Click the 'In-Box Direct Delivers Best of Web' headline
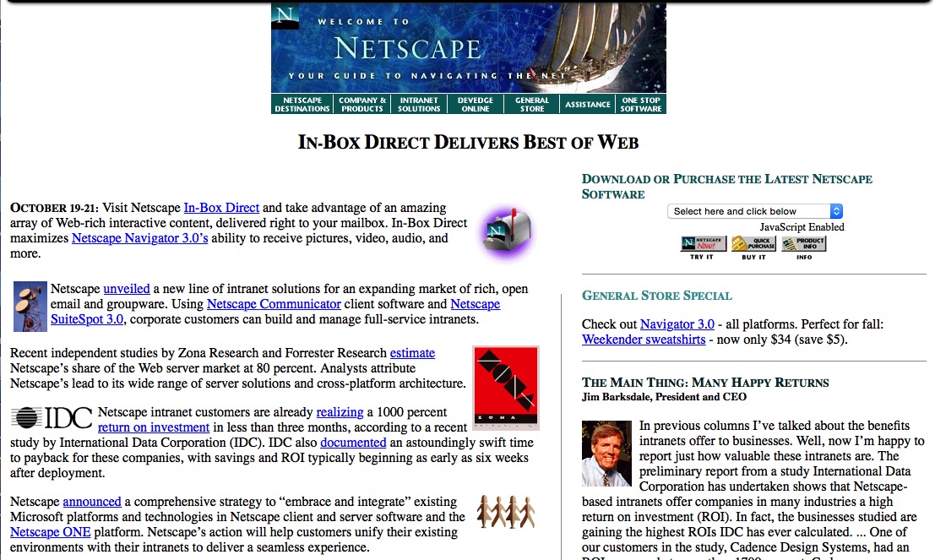The image size is (935, 560). pos(468,142)
